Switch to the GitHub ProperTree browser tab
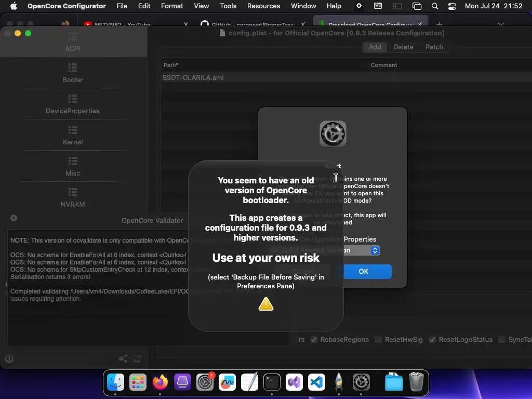Viewport: 532px width, 399px height. coord(252,24)
